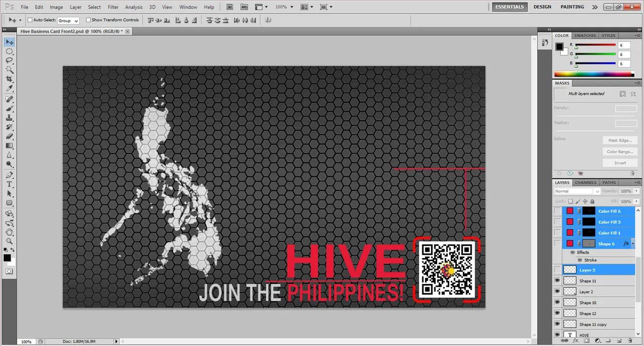Screen dimensions: 644x346
Task: Select the Crop tool
Action: [x=9, y=80]
